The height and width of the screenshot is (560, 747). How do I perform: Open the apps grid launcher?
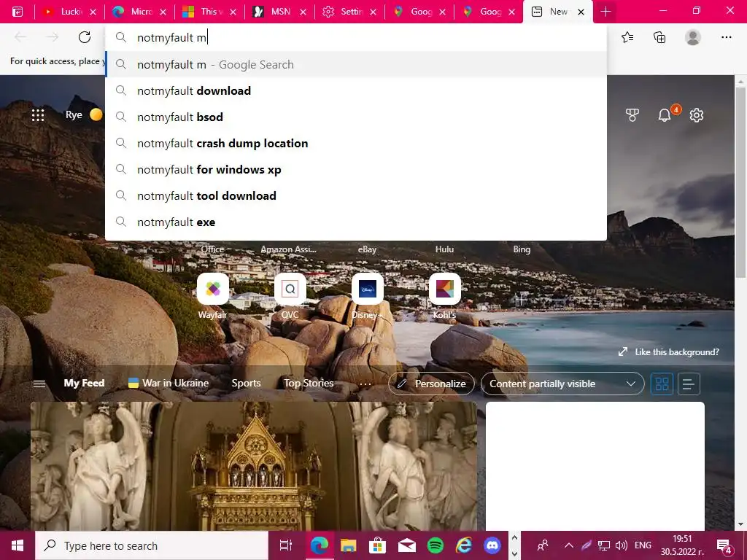coord(38,114)
